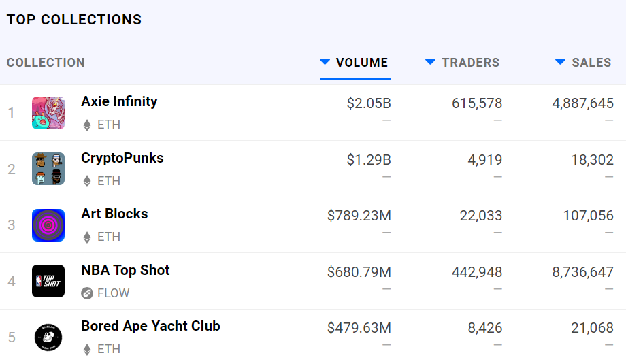Click the FLOW chain icon under NBA Top Shot
Viewport: 626px width, 364px height.
pos(86,293)
